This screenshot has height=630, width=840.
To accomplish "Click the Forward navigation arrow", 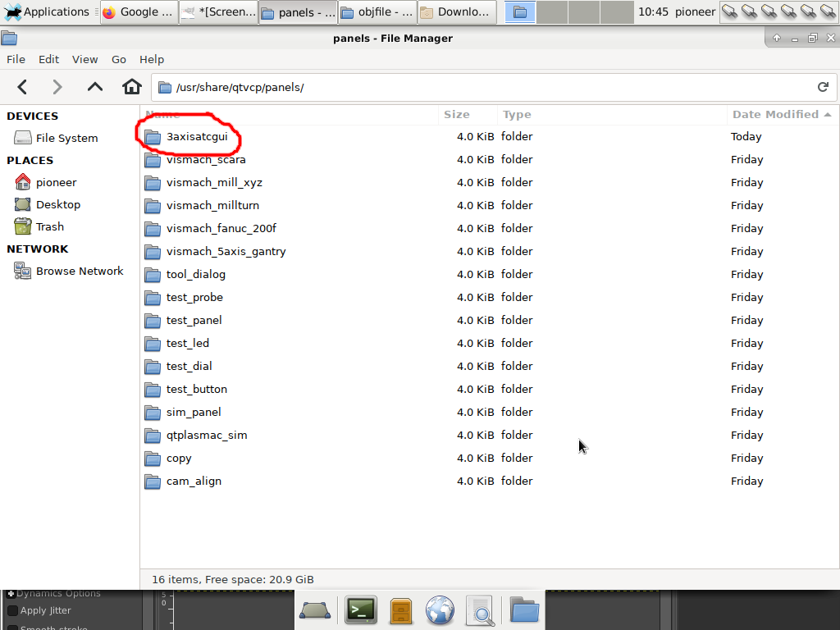I will (57, 87).
